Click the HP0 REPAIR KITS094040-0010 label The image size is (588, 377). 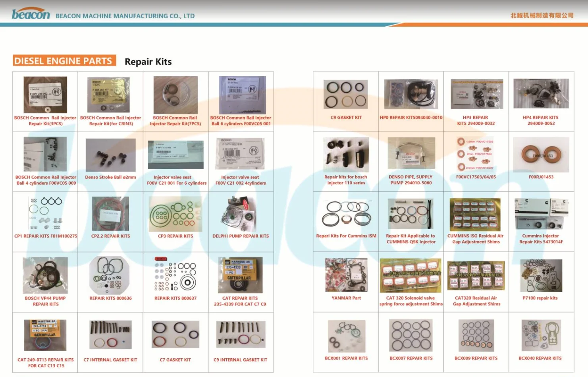click(411, 118)
